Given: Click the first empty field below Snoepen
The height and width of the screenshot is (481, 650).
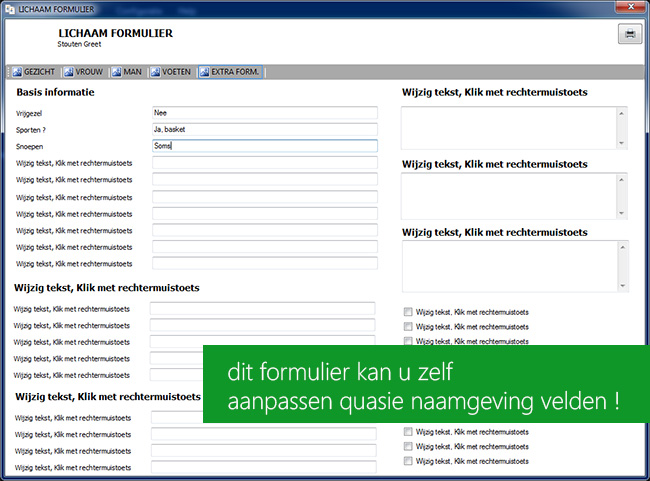Looking at the screenshot, I should pos(264,163).
